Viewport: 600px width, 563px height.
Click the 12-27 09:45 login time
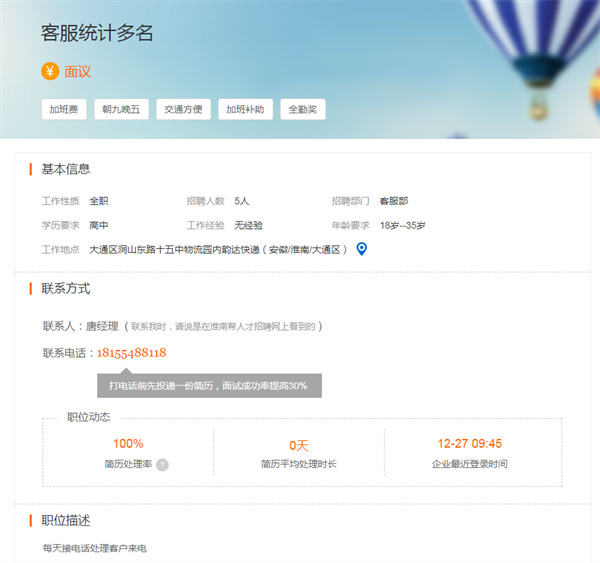click(470, 444)
